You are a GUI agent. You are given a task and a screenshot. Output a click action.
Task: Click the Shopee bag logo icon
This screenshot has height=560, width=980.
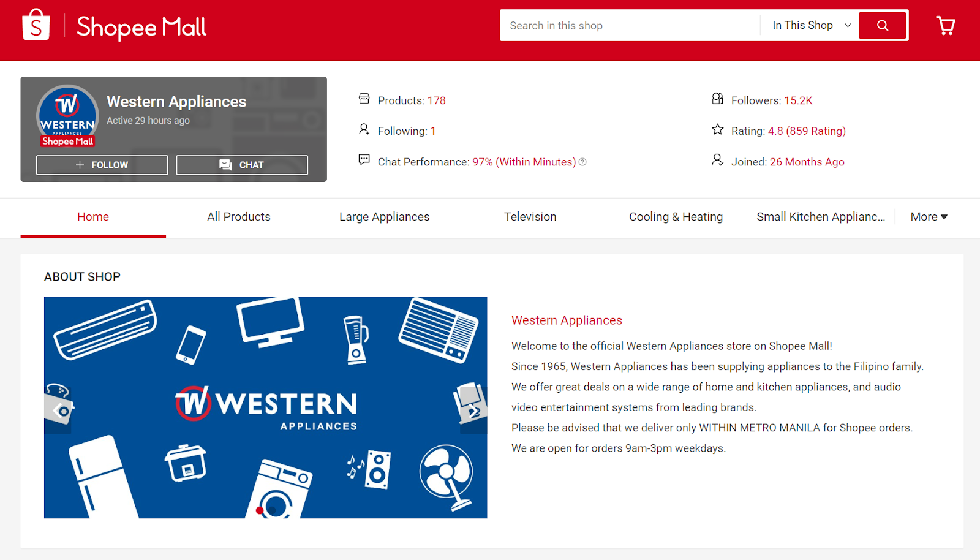[x=36, y=25]
